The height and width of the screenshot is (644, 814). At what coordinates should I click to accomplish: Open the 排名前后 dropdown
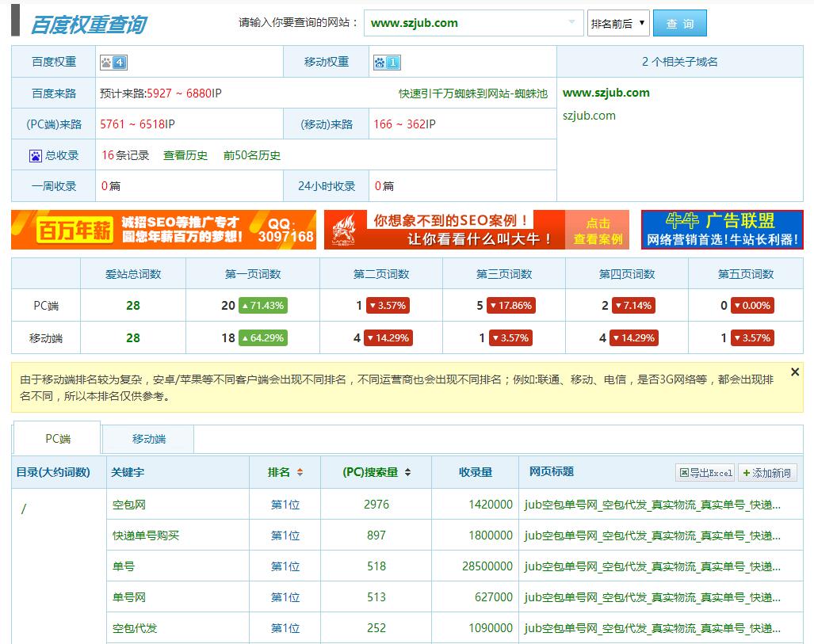(618, 23)
